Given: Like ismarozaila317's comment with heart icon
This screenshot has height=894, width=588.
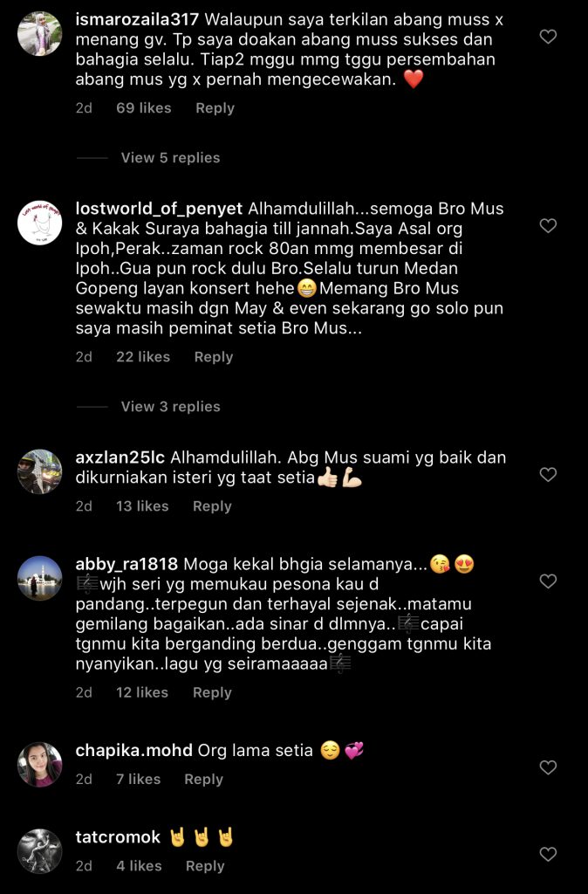Looking at the screenshot, I should [x=548, y=37].
